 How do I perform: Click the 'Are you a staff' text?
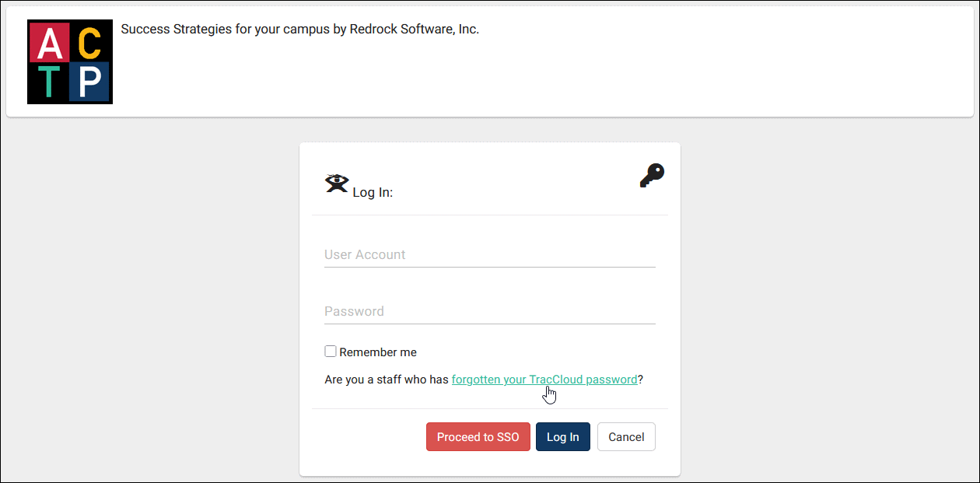[386, 380]
